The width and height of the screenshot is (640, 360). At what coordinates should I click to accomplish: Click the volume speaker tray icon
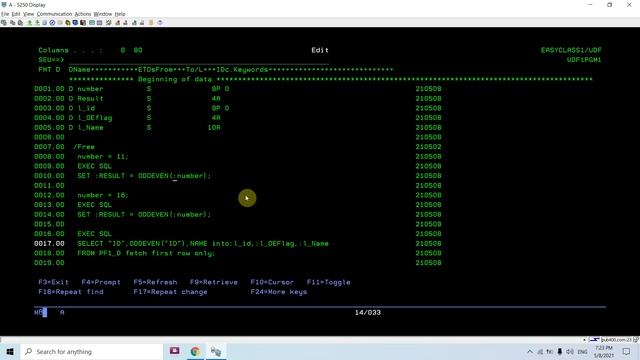click(570, 351)
